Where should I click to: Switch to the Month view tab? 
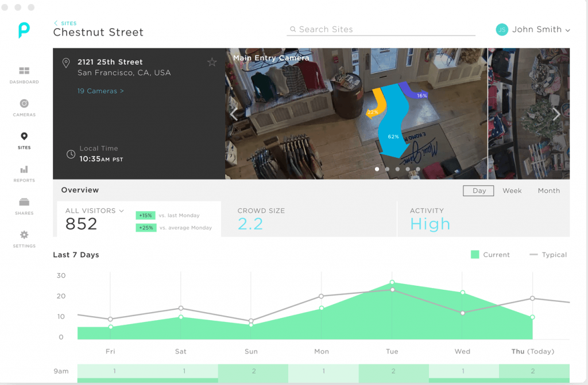[x=548, y=190]
